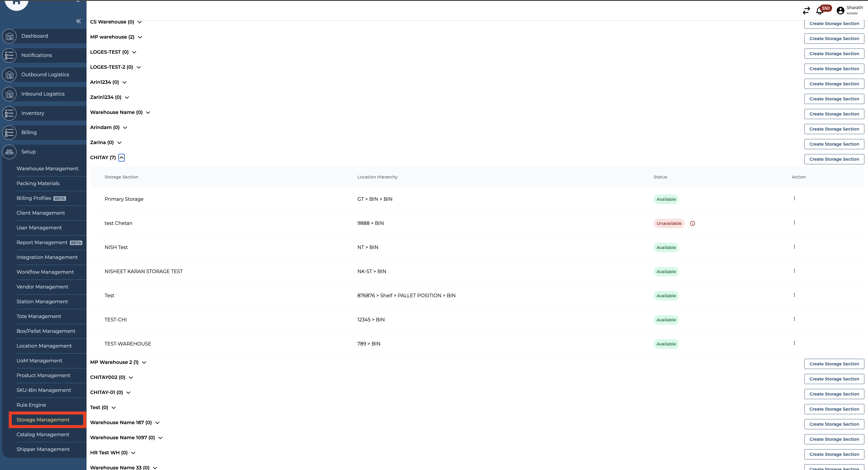Expand the MP warehouse (2) section
The height and width of the screenshot is (470, 868).
point(140,37)
